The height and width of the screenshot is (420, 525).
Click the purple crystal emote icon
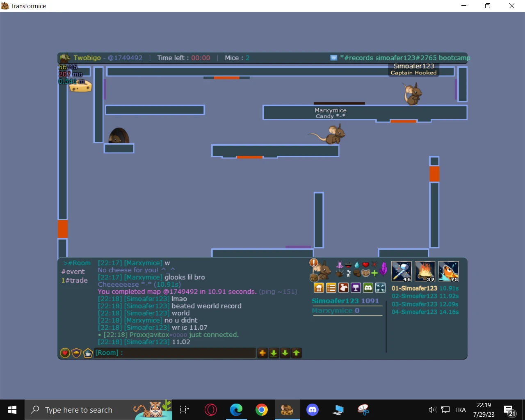pyautogui.click(x=383, y=269)
